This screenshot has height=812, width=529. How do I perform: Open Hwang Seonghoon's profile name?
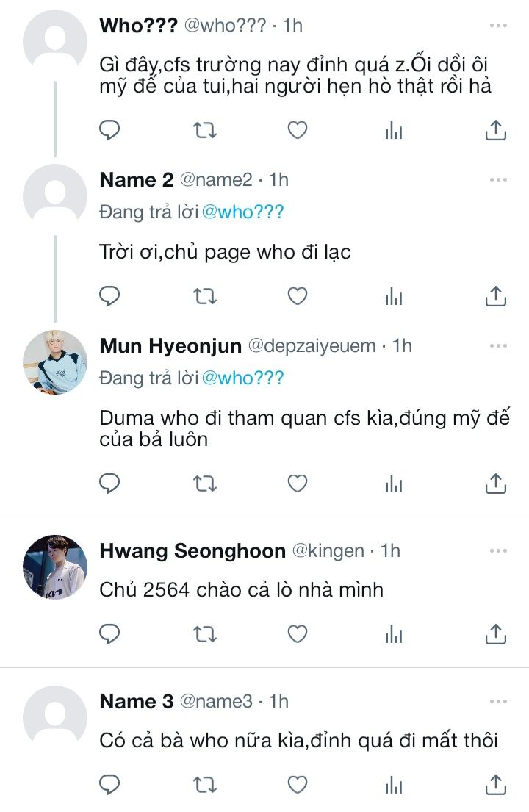pos(192,551)
